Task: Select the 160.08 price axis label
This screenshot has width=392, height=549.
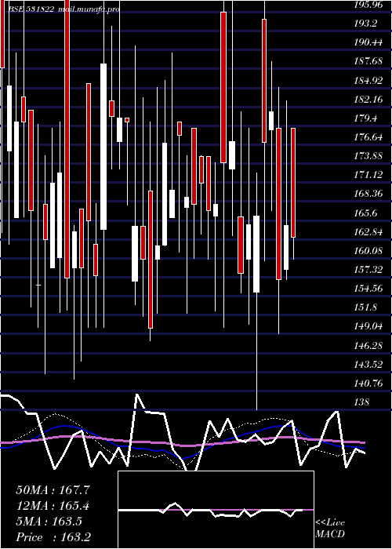Action: (368, 251)
